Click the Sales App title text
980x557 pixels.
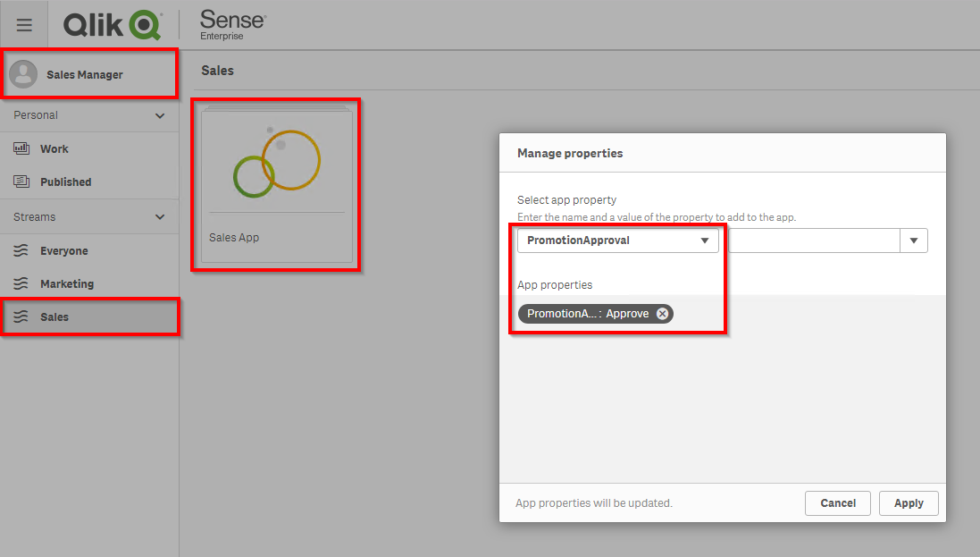[x=234, y=238]
